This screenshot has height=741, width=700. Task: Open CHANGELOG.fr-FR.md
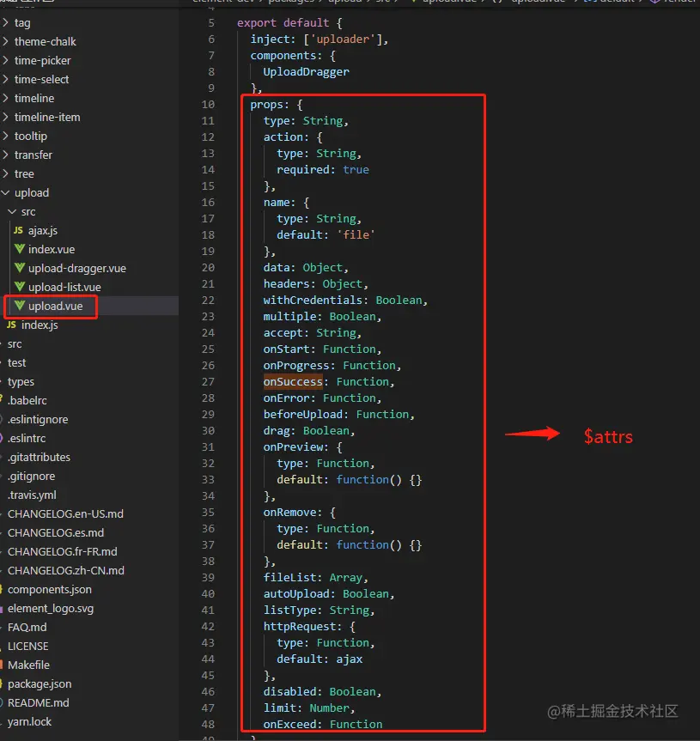pos(63,552)
